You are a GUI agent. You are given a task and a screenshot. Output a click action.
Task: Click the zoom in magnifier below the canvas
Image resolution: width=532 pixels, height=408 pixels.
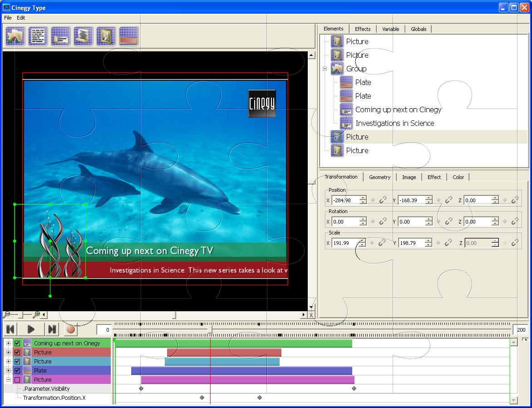coord(36,315)
